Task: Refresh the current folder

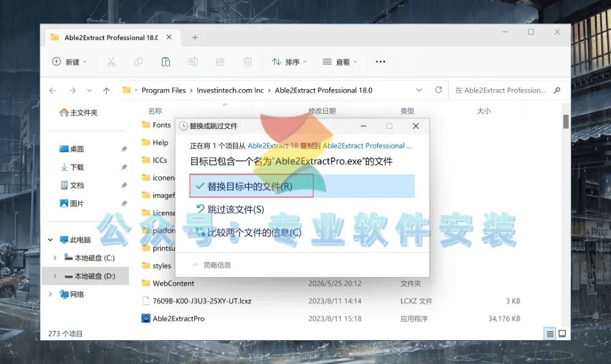Action: point(438,90)
